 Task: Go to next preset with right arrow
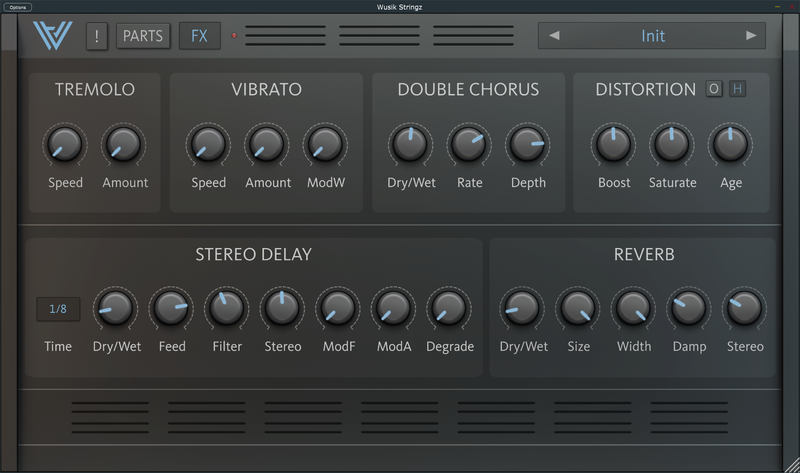point(751,35)
